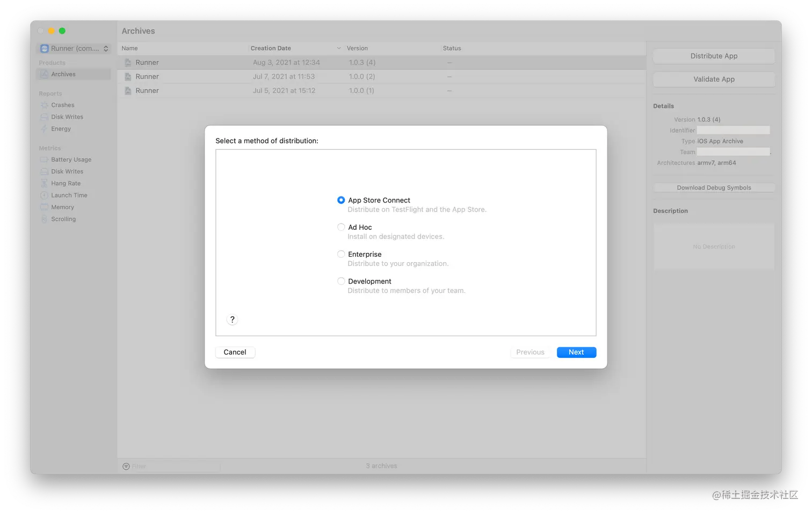Click Distribute App button
812x514 pixels.
pos(714,56)
